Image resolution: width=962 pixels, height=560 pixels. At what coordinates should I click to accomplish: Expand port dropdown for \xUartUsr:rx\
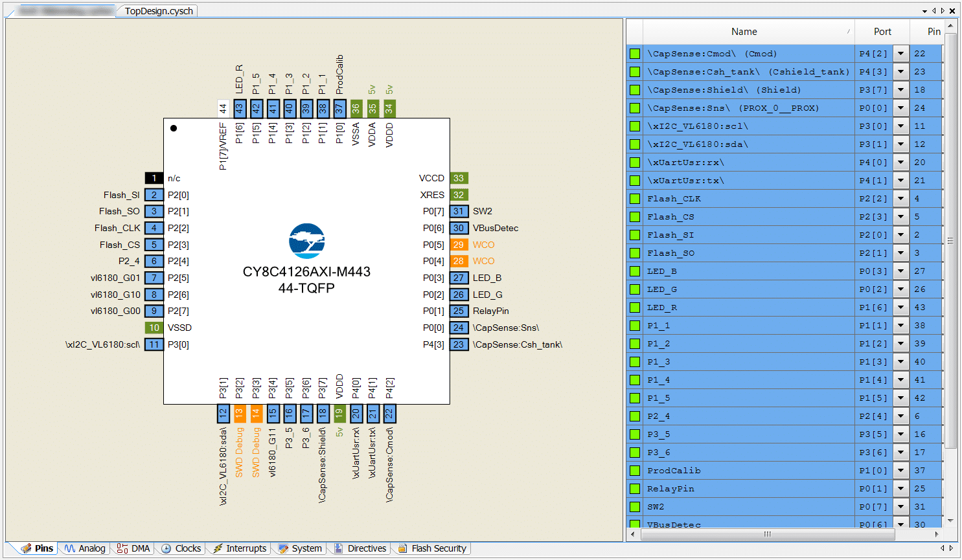pyautogui.click(x=900, y=162)
